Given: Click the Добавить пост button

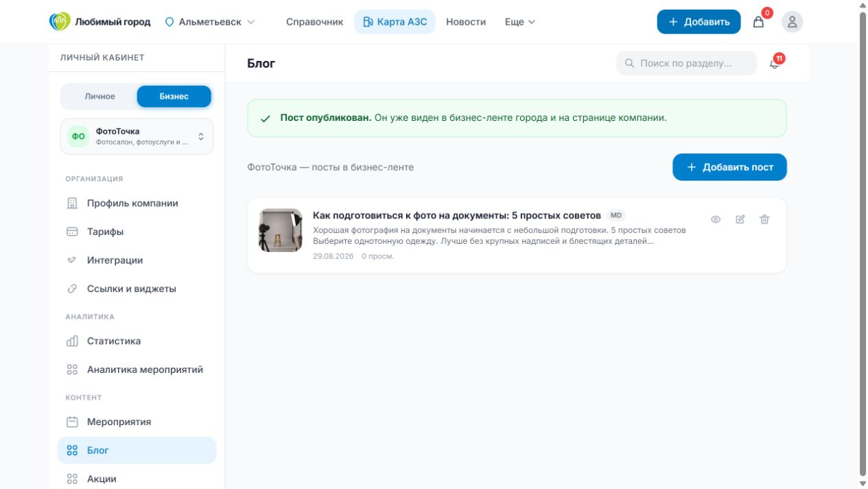Looking at the screenshot, I should (729, 168).
